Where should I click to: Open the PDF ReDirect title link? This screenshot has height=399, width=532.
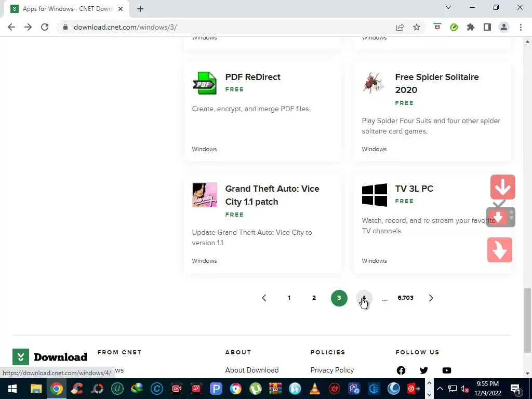pos(253,77)
